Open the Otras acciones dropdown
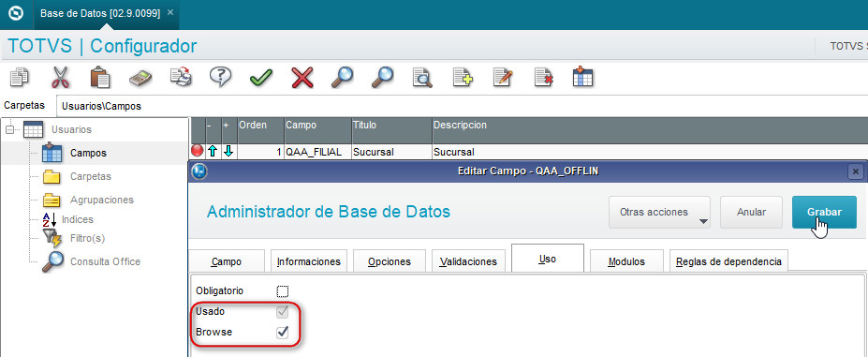 pyautogui.click(x=659, y=213)
